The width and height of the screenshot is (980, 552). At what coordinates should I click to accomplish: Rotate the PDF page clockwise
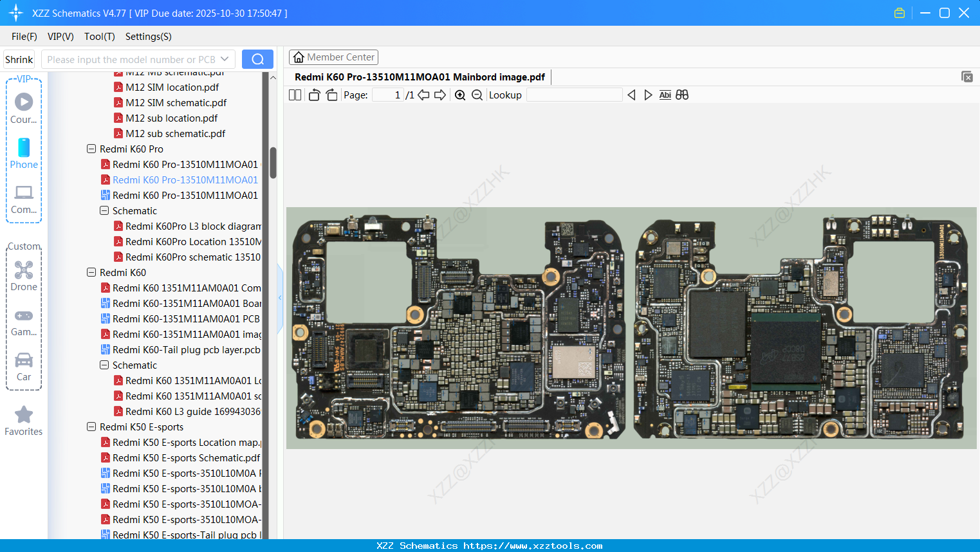click(331, 95)
